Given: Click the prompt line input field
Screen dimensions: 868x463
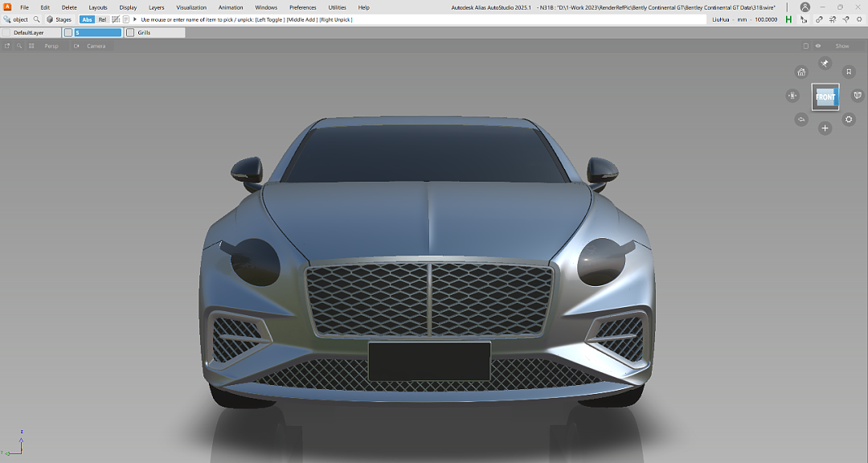Looking at the screenshot, I should pyautogui.click(x=423, y=19).
